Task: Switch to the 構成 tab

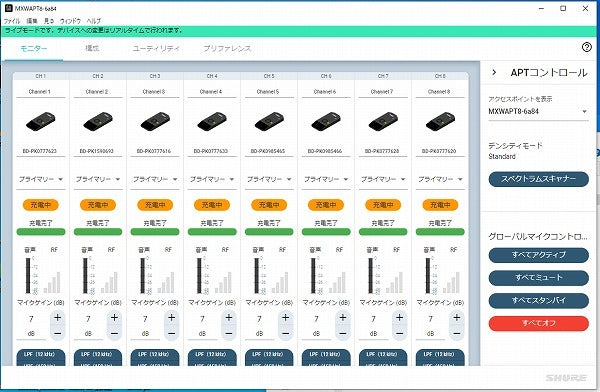Action: coord(92,48)
